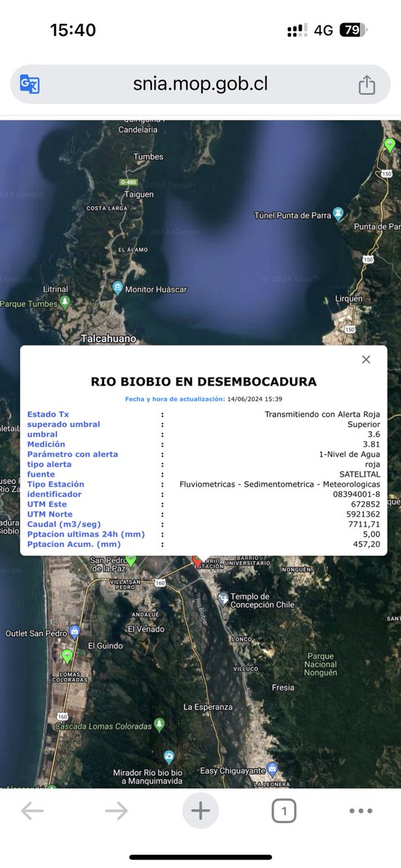The height and width of the screenshot is (868, 401).
Task: Open the tab switcher showing 1 tab
Action: pyautogui.click(x=284, y=812)
